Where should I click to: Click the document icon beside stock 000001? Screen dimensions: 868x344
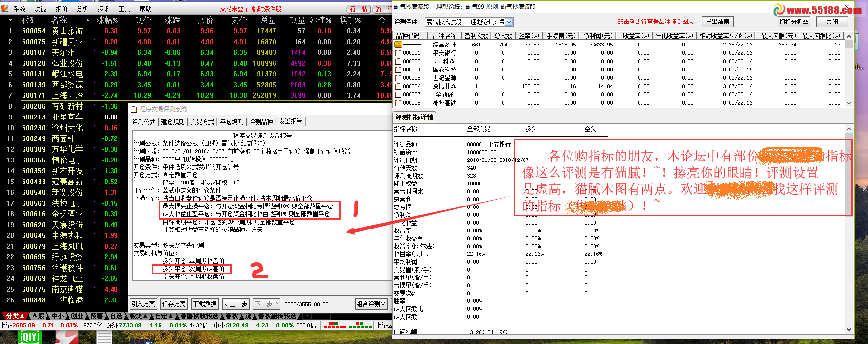(x=398, y=53)
